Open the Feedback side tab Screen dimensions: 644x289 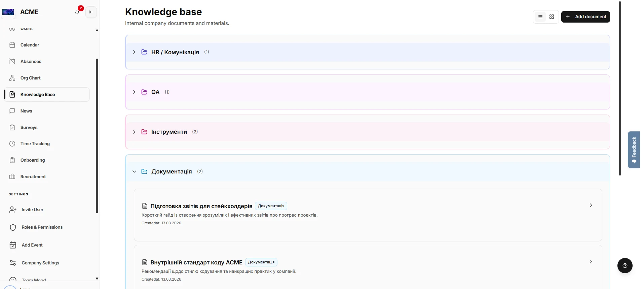pyautogui.click(x=634, y=150)
